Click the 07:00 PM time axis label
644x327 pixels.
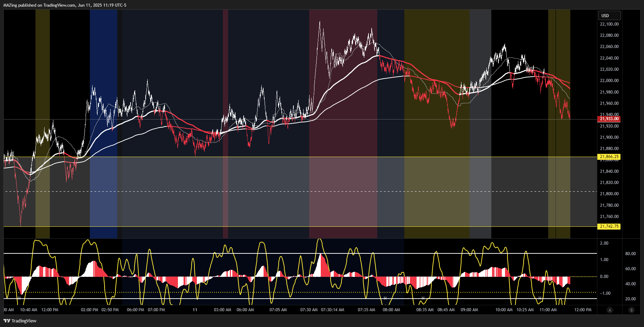(156, 310)
